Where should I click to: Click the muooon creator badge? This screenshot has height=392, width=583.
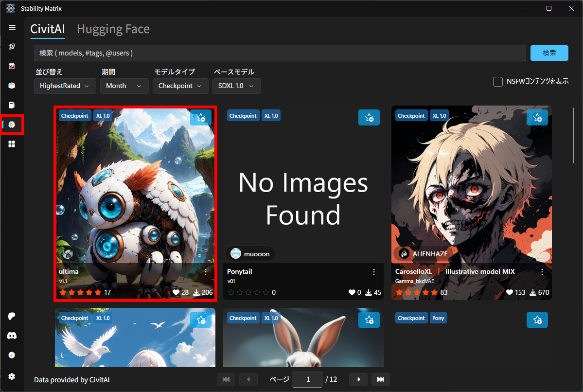[x=250, y=254]
